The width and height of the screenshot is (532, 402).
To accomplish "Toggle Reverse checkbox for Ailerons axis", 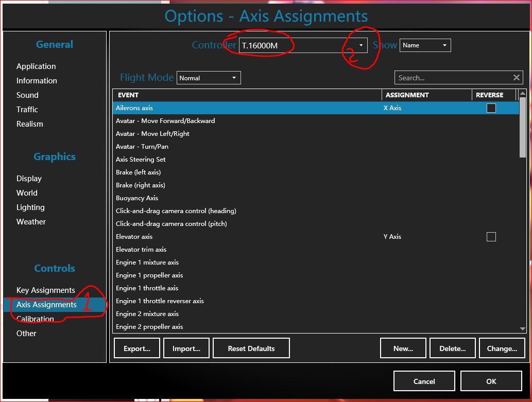I will 491,108.
